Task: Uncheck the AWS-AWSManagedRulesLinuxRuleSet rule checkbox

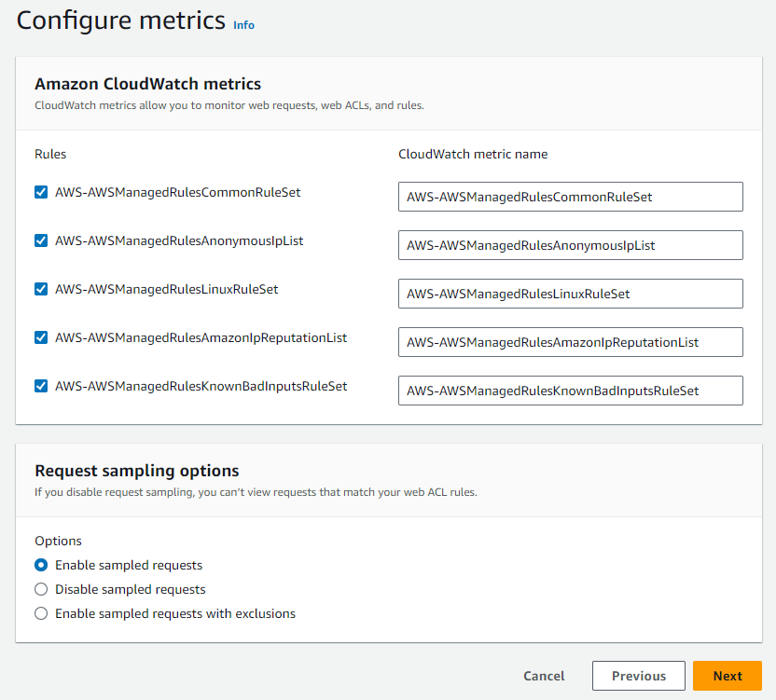Action: pyautogui.click(x=41, y=289)
